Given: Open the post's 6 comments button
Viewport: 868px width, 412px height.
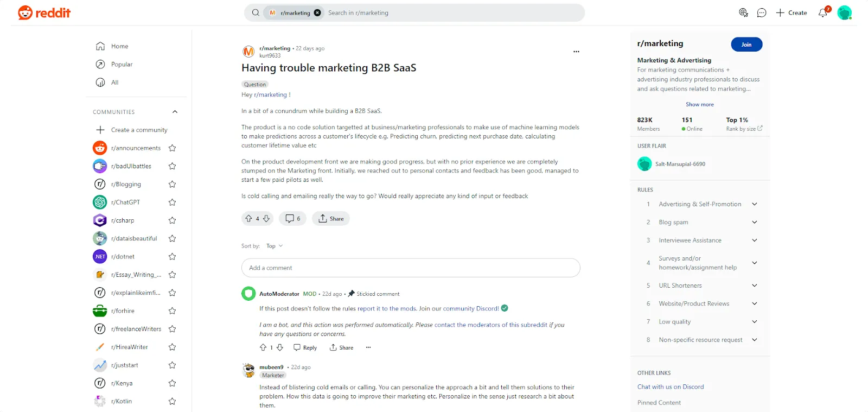Looking at the screenshot, I should pos(292,218).
